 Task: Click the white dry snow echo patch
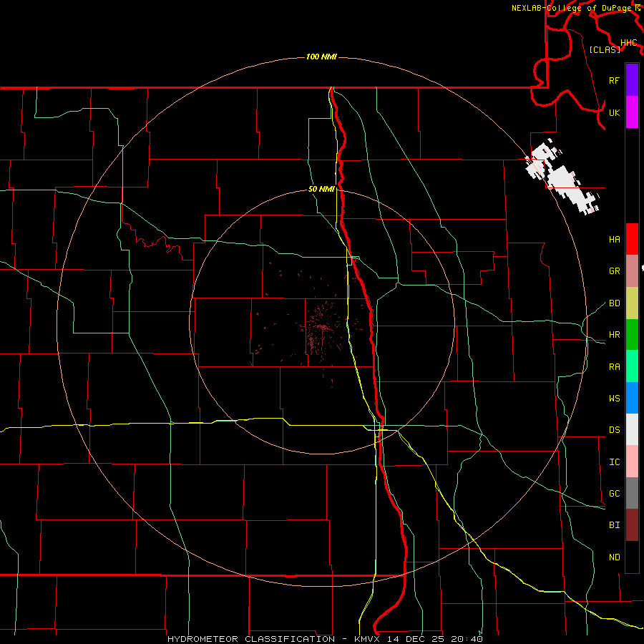click(x=562, y=178)
